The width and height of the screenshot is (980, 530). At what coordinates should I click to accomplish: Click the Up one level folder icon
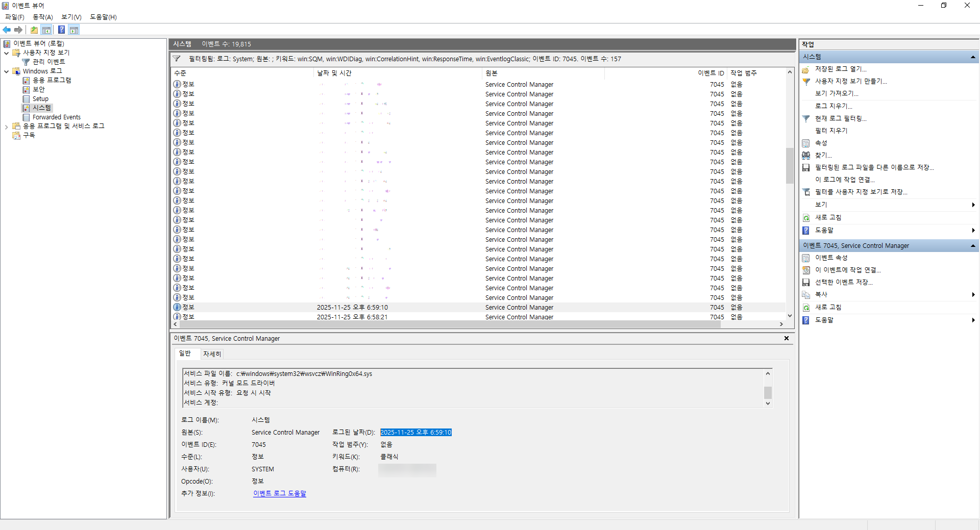pyautogui.click(x=34, y=30)
